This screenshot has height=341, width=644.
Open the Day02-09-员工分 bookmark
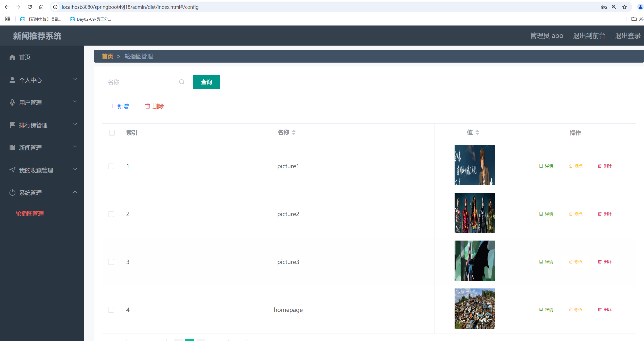[90, 19]
